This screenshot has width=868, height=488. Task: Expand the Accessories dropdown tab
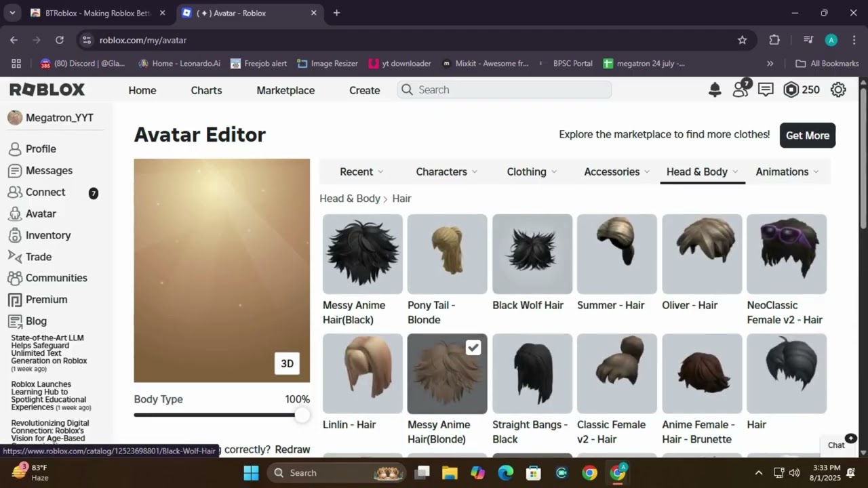pos(617,171)
